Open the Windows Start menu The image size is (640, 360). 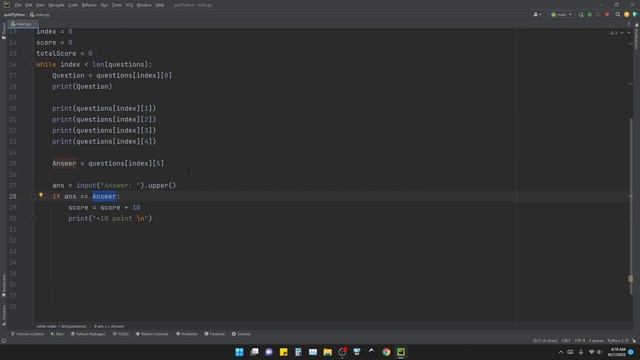click(239, 352)
